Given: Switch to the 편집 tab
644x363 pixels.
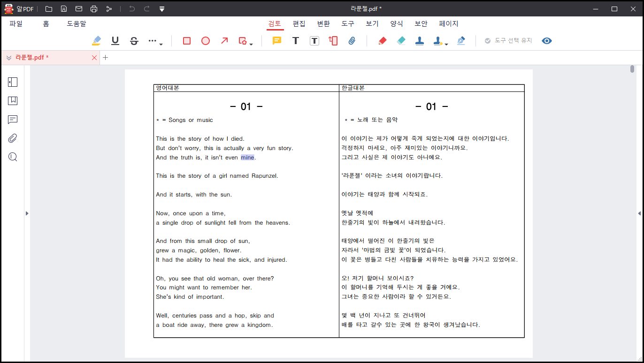Looking at the screenshot, I should pyautogui.click(x=299, y=23).
